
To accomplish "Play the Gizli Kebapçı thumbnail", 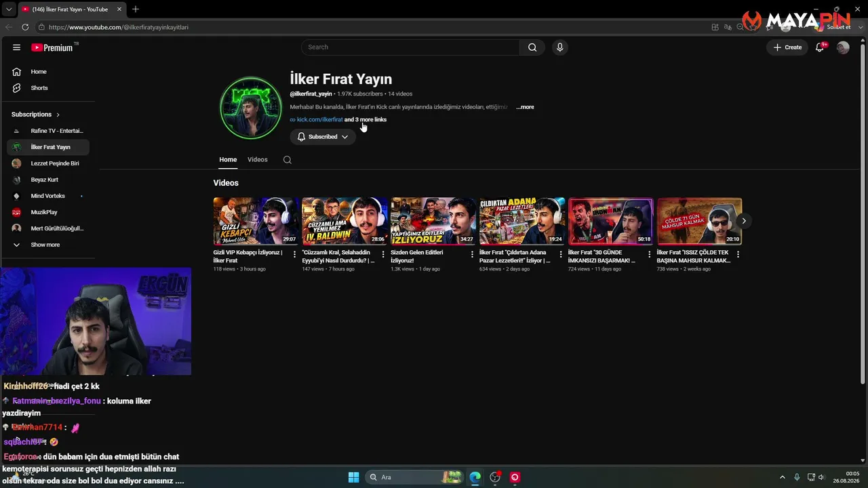I will click(x=256, y=221).
